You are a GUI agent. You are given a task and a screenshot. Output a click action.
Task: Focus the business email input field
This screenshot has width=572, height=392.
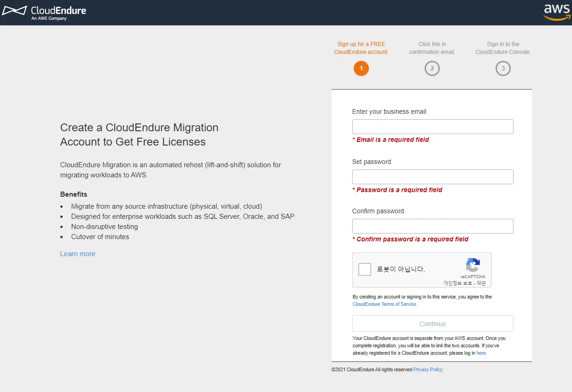tap(432, 127)
